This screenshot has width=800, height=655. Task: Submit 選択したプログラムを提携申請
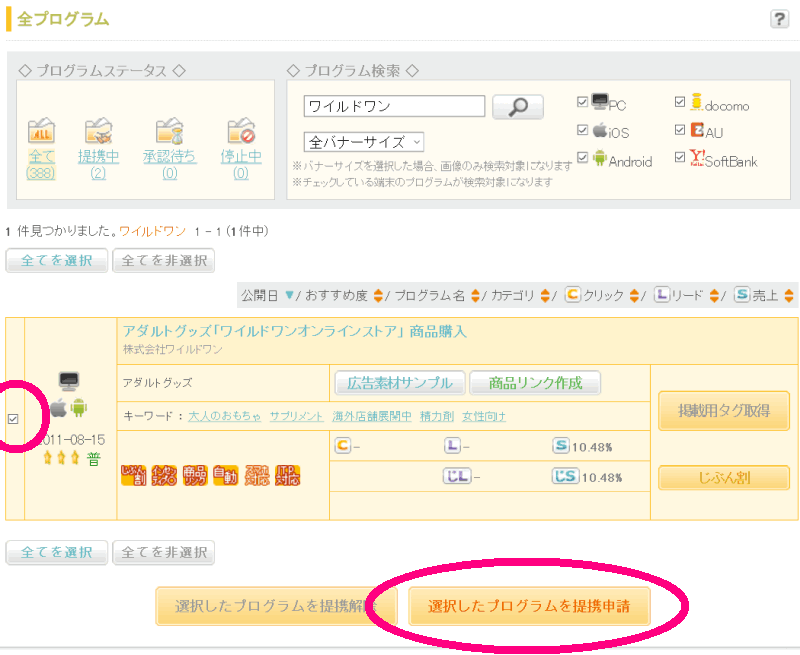coord(529,606)
